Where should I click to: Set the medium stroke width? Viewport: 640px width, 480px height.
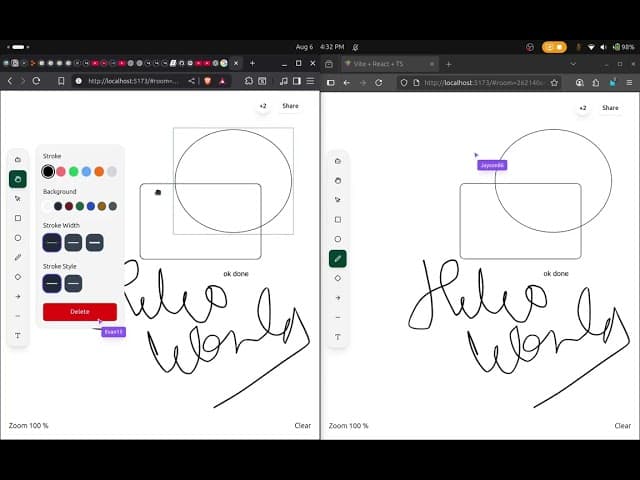(x=73, y=243)
